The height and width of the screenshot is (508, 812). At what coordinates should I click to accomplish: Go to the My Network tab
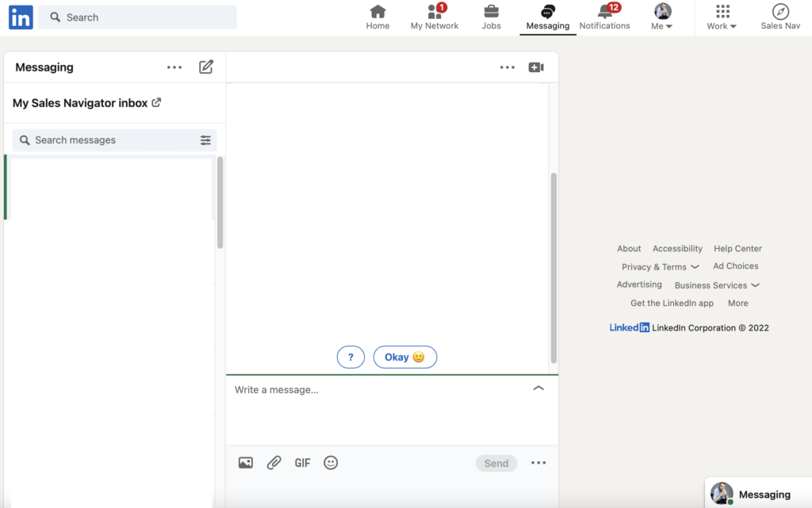point(434,17)
